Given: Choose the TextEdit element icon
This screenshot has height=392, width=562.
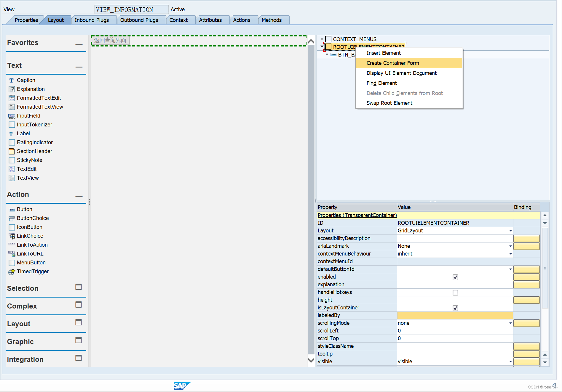Looking at the screenshot, I should pos(12,169).
